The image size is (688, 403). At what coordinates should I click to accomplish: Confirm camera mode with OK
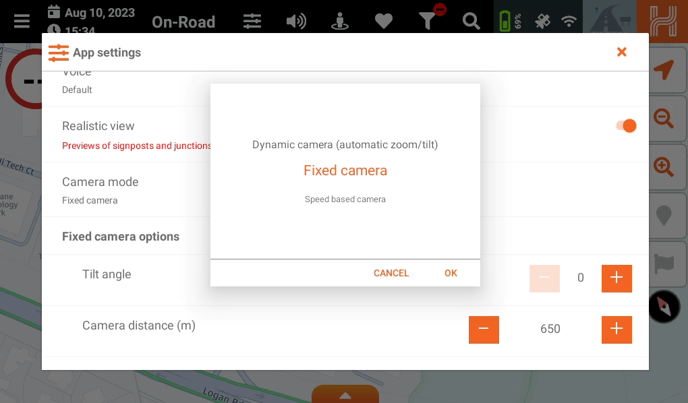tap(451, 273)
